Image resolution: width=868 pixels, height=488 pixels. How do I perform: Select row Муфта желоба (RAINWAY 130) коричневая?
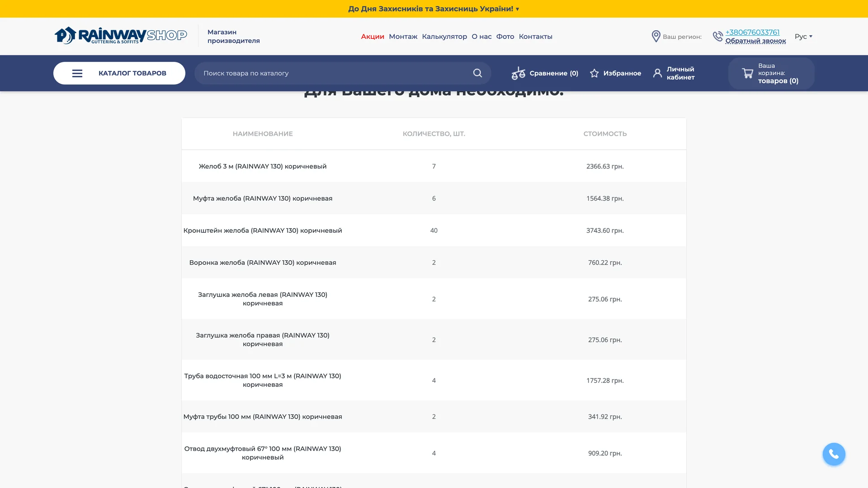click(x=434, y=198)
